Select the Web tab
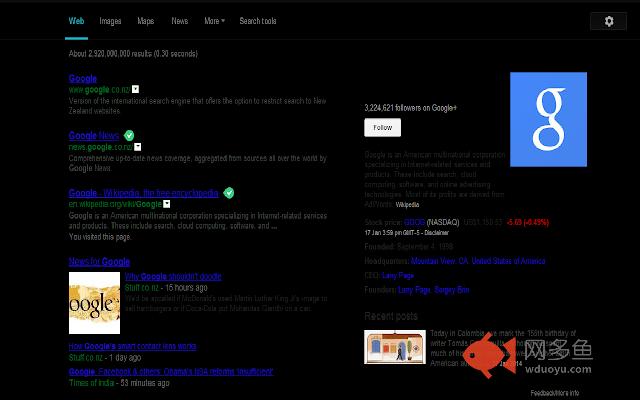The image size is (640, 400). (x=76, y=21)
